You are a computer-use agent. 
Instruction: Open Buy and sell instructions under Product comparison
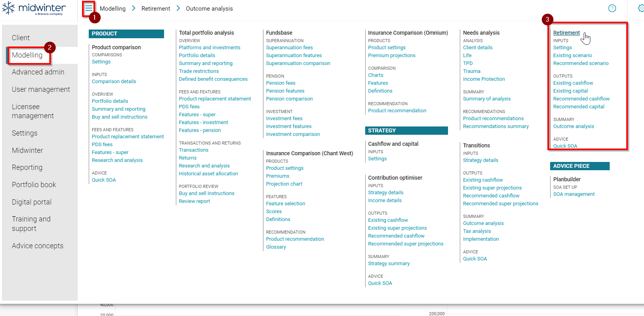tap(119, 117)
